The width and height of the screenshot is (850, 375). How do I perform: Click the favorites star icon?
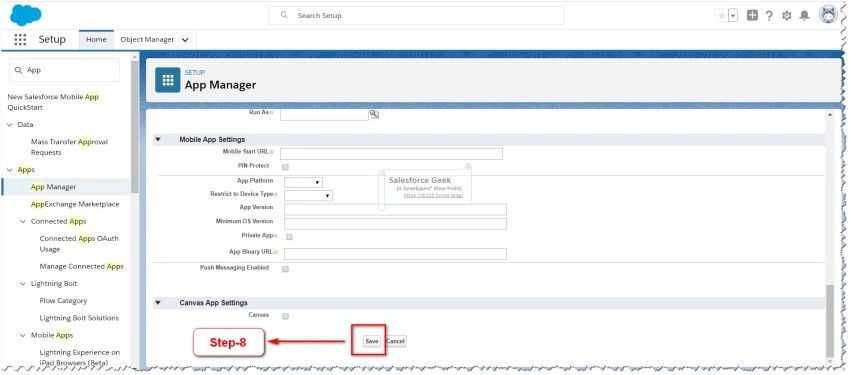point(721,16)
